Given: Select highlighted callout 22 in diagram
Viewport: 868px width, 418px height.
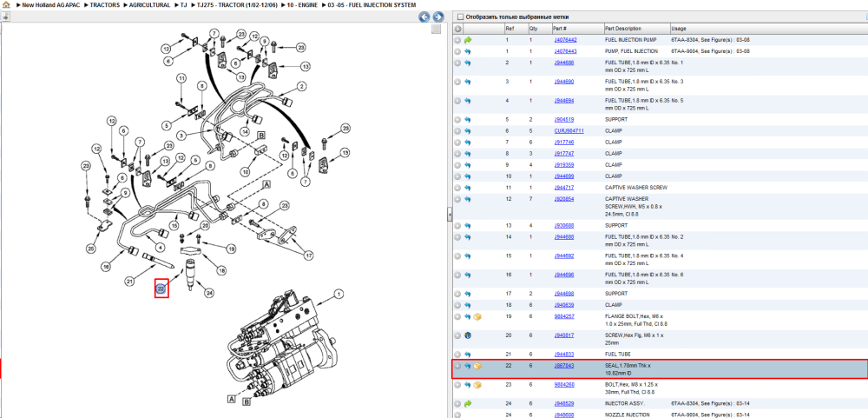Looking at the screenshot, I should click(x=161, y=289).
